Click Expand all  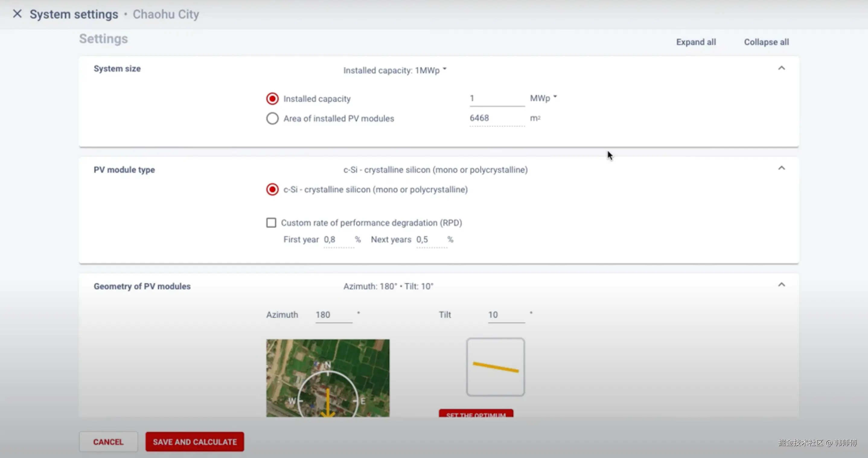(696, 42)
